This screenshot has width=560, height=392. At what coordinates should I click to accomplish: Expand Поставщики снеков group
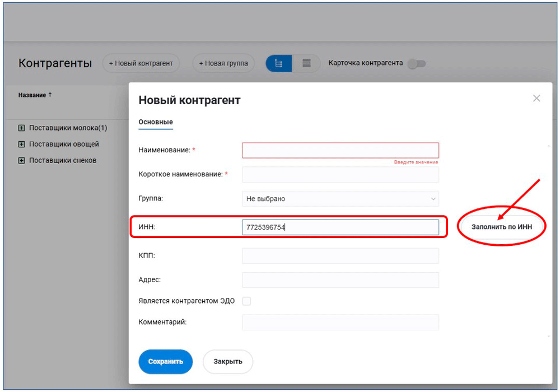pos(22,161)
